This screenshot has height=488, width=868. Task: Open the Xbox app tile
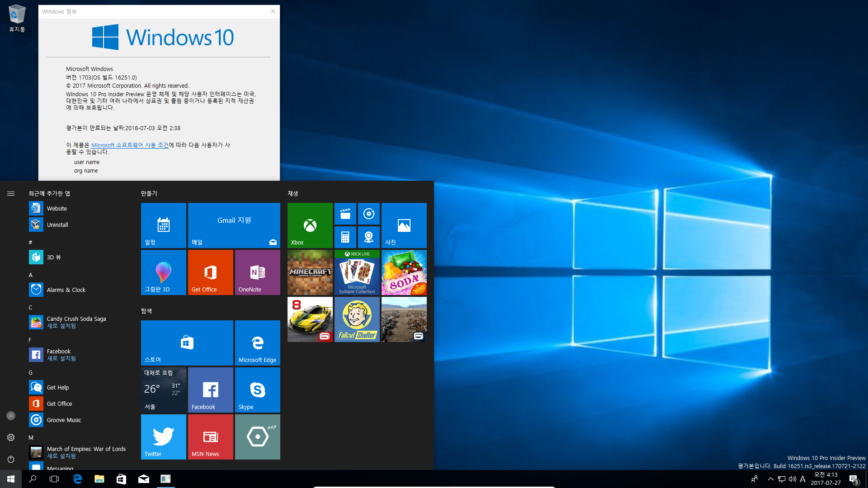click(x=309, y=224)
